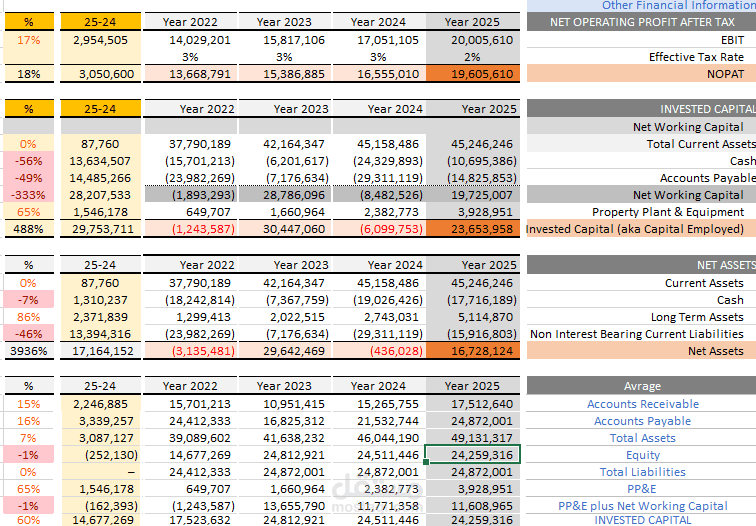Select Invested Capital 2025 cell 23,653,958

(472, 229)
